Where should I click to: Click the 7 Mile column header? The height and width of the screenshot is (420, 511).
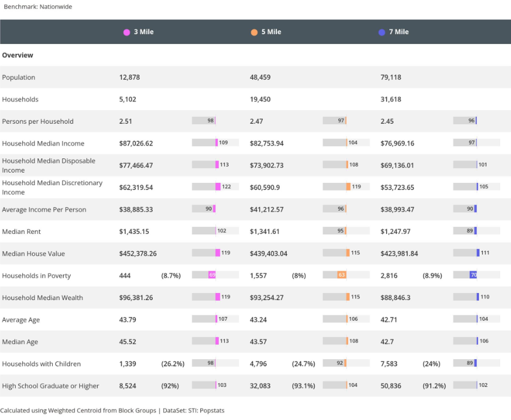(399, 32)
